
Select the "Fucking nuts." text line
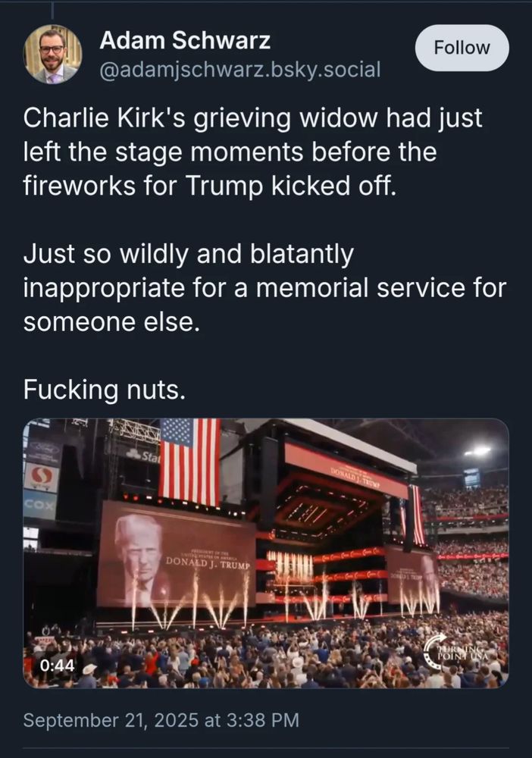coord(104,391)
